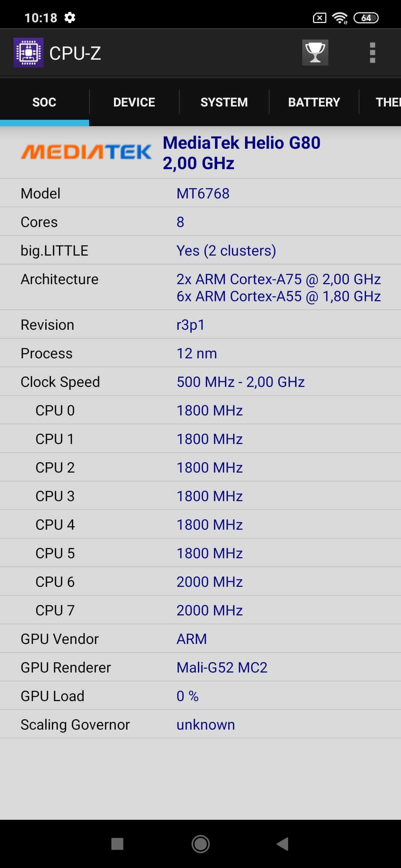
Task: Tap the Scaling Governor unknown row
Action: coord(200,724)
